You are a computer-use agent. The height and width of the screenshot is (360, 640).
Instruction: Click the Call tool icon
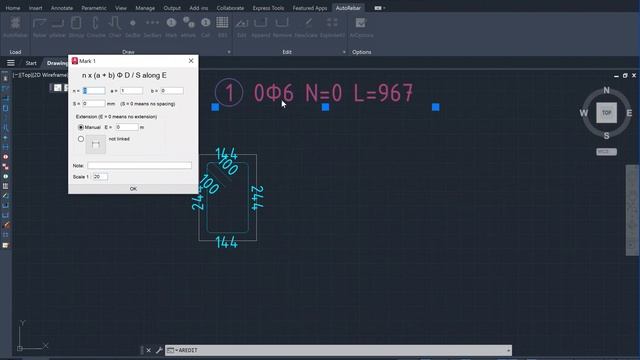205,27
